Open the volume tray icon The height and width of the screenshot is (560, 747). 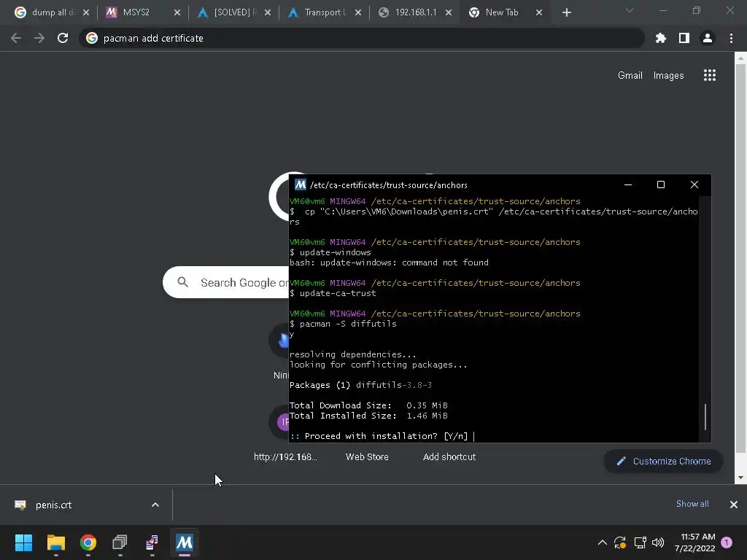pos(658,542)
